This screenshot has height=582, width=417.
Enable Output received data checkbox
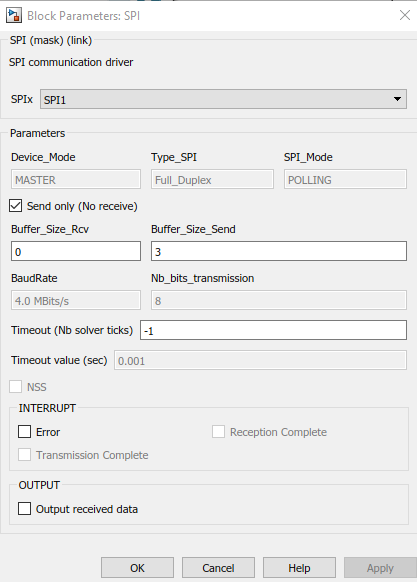pos(25,509)
